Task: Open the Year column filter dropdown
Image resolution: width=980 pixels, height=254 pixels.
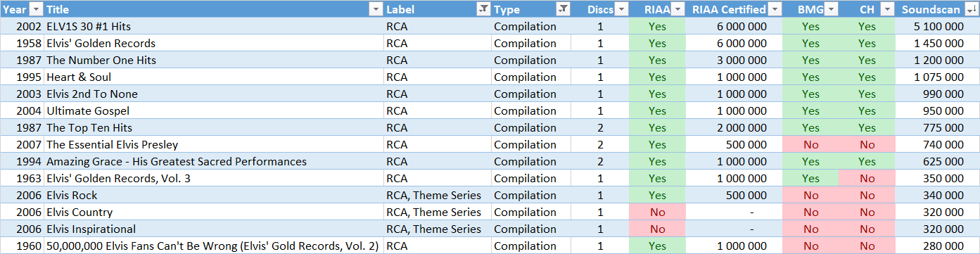Action: [36, 9]
